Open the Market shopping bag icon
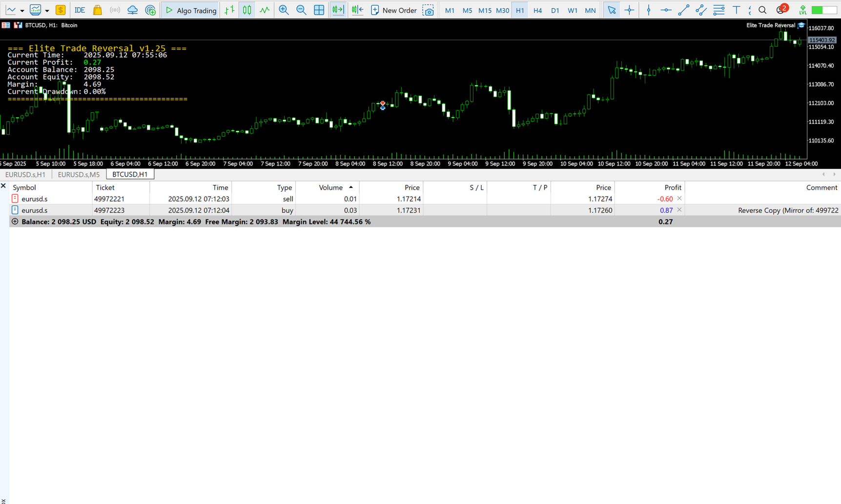Screen dimensions: 841x504 pyautogui.click(x=97, y=10)
